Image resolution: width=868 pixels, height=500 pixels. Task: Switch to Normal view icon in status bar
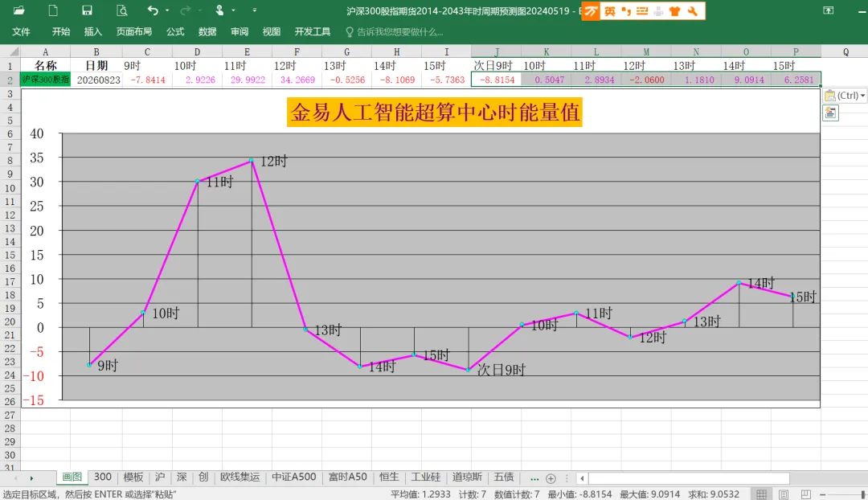tap(762, 494)
